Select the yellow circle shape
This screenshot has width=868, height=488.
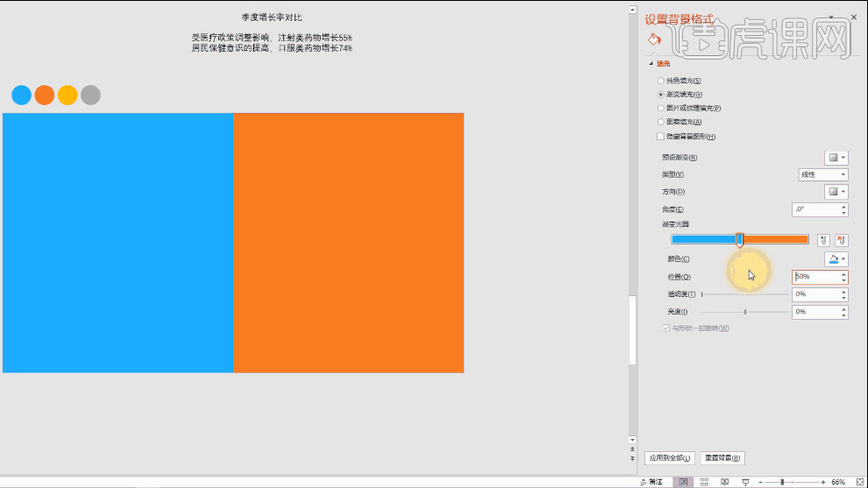(68, 95)
